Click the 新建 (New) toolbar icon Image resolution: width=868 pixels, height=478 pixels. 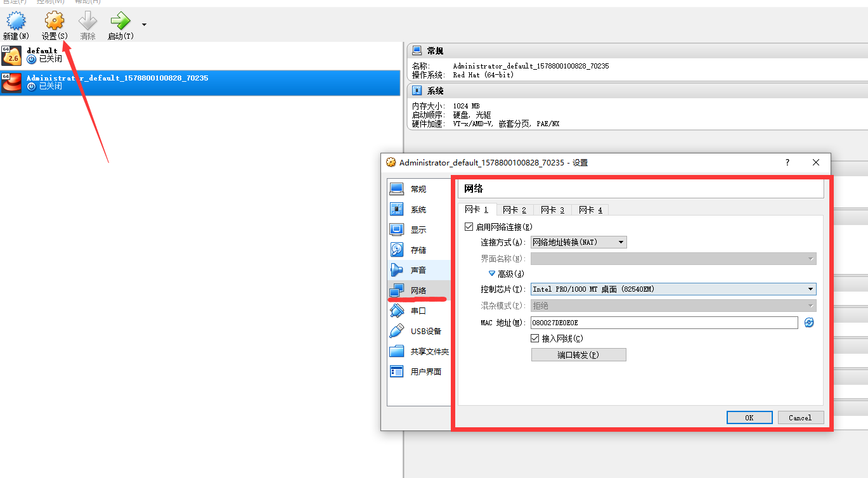coord(16,22)
